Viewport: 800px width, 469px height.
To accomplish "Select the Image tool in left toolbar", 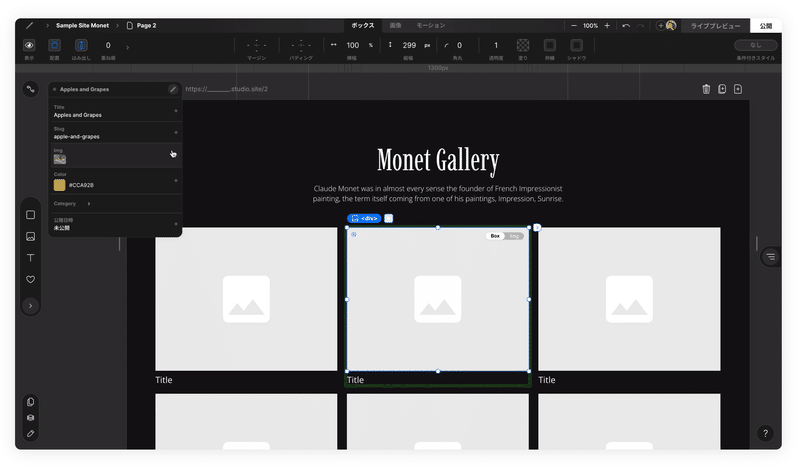I will [x=31, y=236].
